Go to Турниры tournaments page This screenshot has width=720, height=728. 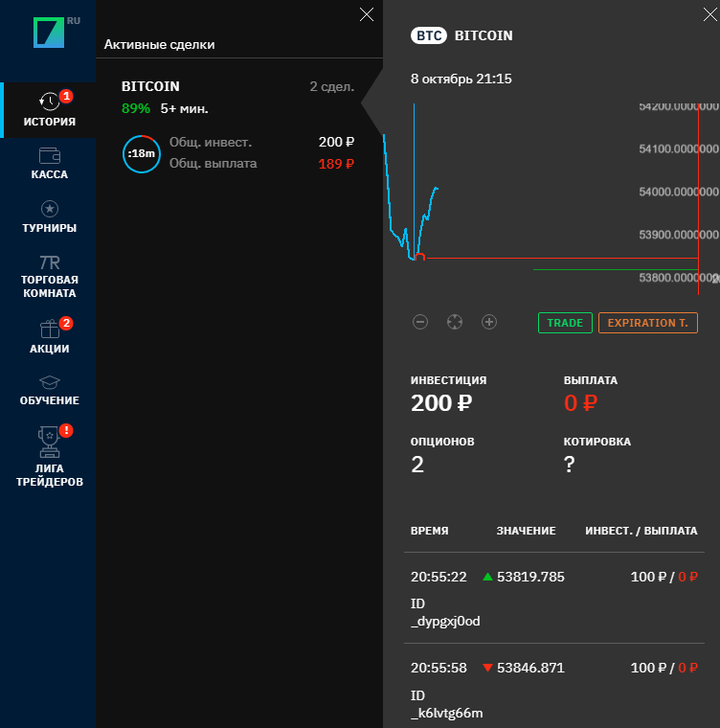coord(50,216)
